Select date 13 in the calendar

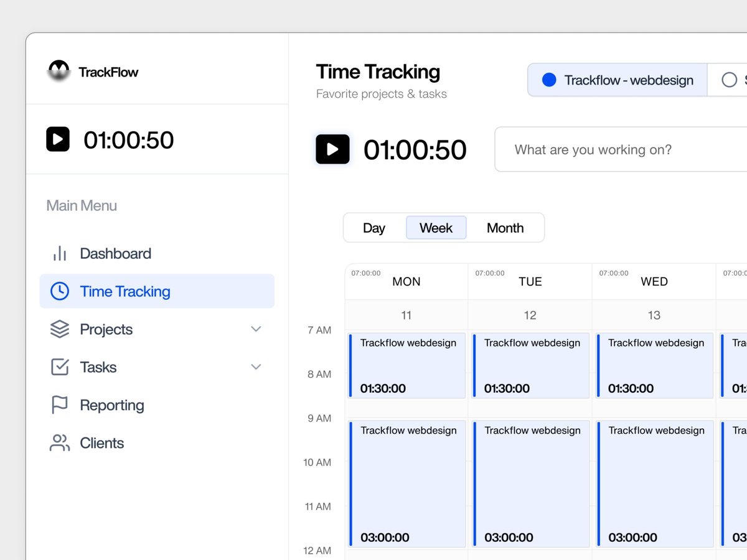pos(654,315)
